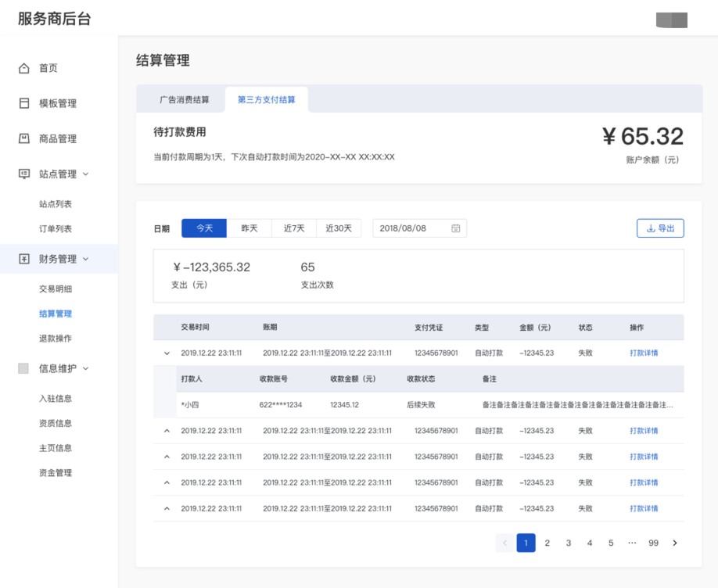Go to page 3 in pagination
Screen dimensions: 718x588
tap(569, 543)
